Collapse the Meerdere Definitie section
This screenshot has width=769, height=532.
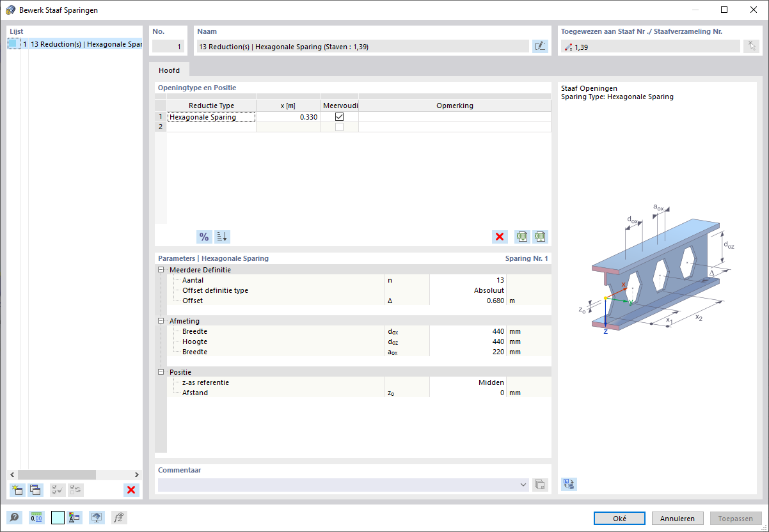coord(160,270)
